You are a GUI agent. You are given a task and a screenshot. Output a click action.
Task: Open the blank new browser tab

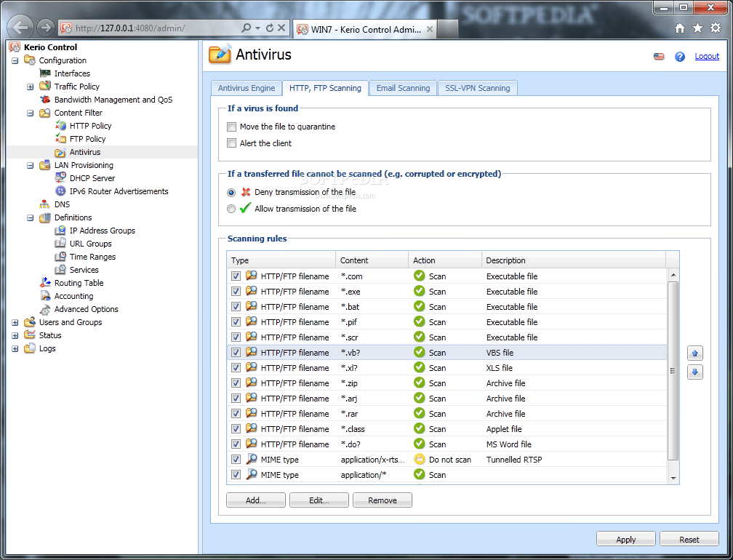click(447, 29)
